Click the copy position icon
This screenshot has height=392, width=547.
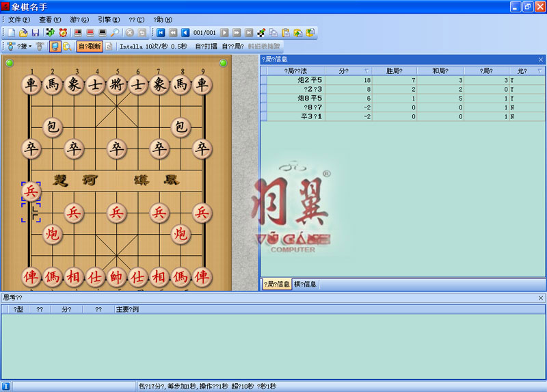[x=273, y=33]
